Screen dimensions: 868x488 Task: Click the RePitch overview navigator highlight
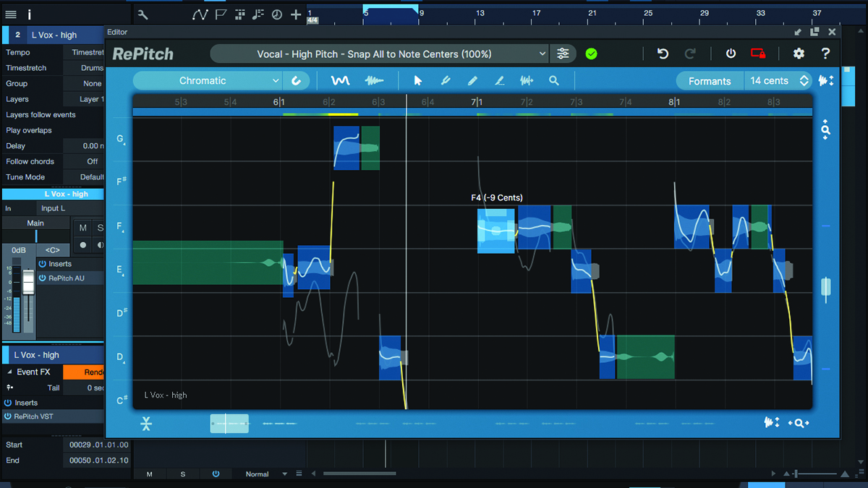[x=229, y=424]
